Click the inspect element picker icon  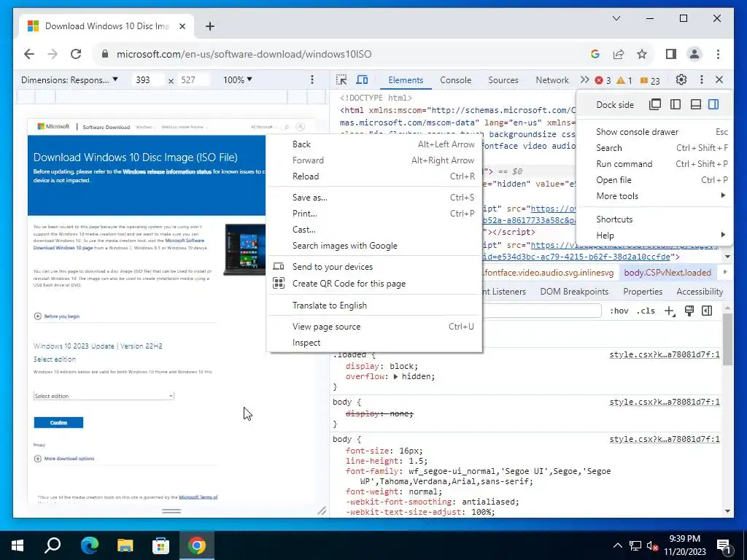tap(341, 79)
